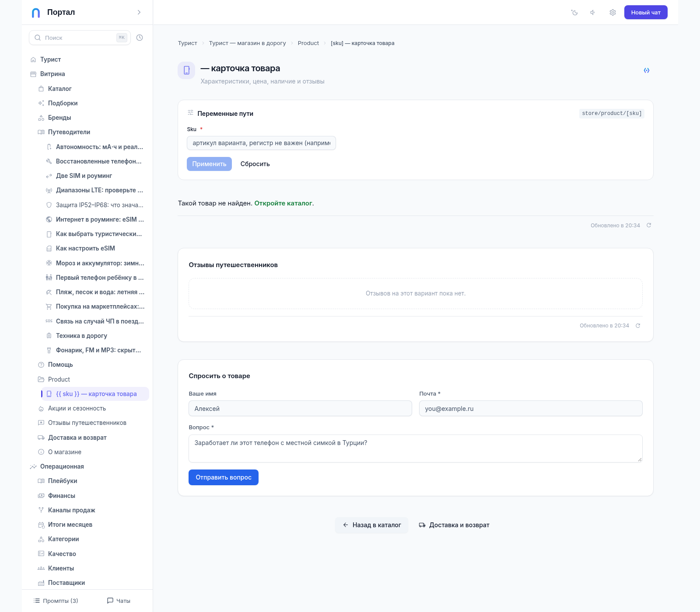
Task: Click the Sku input field
Action: click(261, 143)
